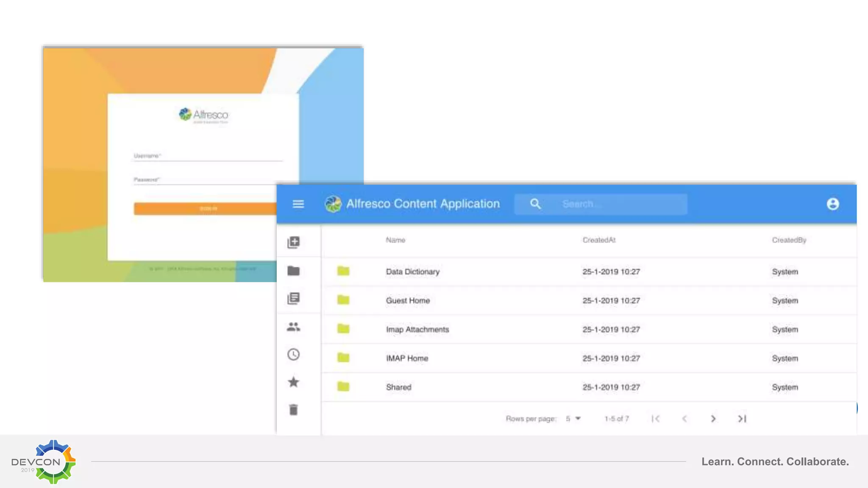
Task: Select the Guest Home folder icon
Action: click(343, 300)
